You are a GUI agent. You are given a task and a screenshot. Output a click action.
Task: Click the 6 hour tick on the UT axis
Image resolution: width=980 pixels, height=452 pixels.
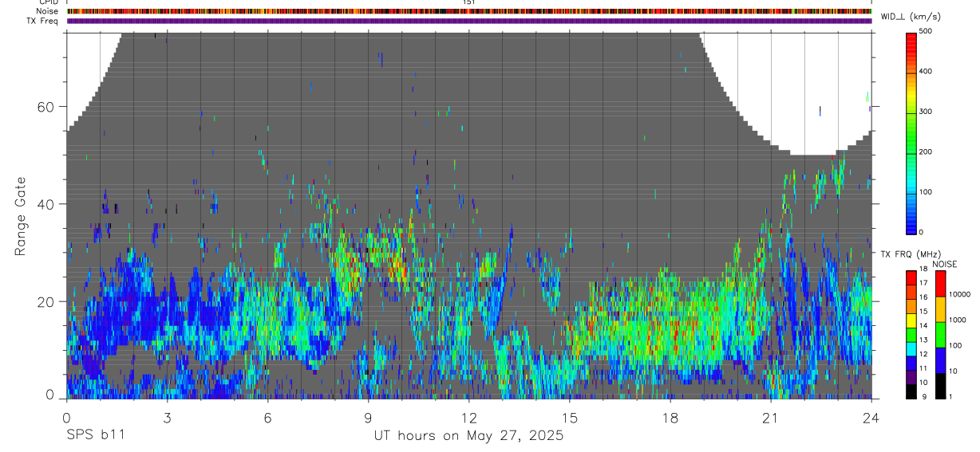point(267,418)
